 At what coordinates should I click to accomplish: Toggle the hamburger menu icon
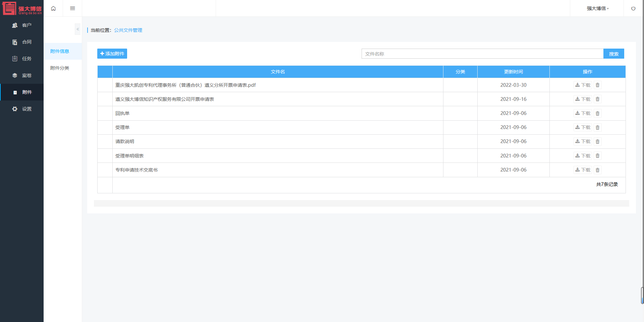[72, 8]
